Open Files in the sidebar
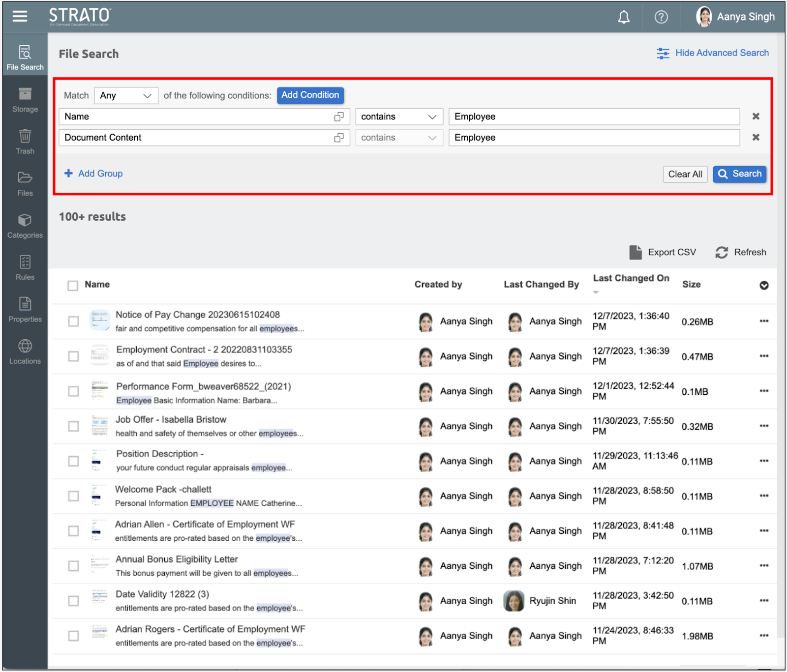 point(25,184)
